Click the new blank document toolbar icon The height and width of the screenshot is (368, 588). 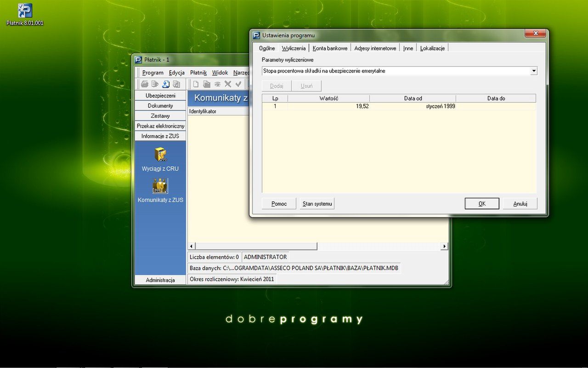click(x=196, y=84)
